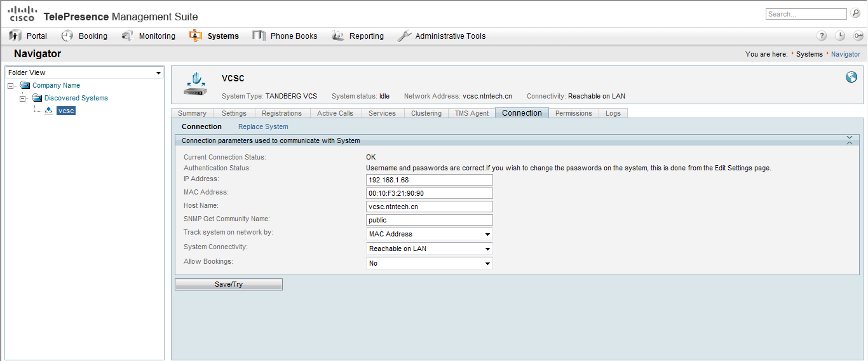The height and width of the screenshot is (361, 868).
Task: Collapse the Discovered Systems tree node
Action: (23, 99)
